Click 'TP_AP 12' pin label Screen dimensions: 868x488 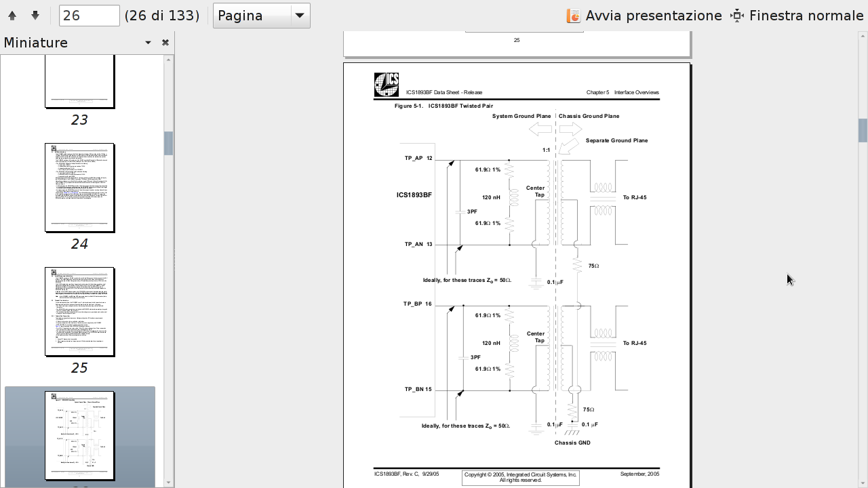[418, 158]
